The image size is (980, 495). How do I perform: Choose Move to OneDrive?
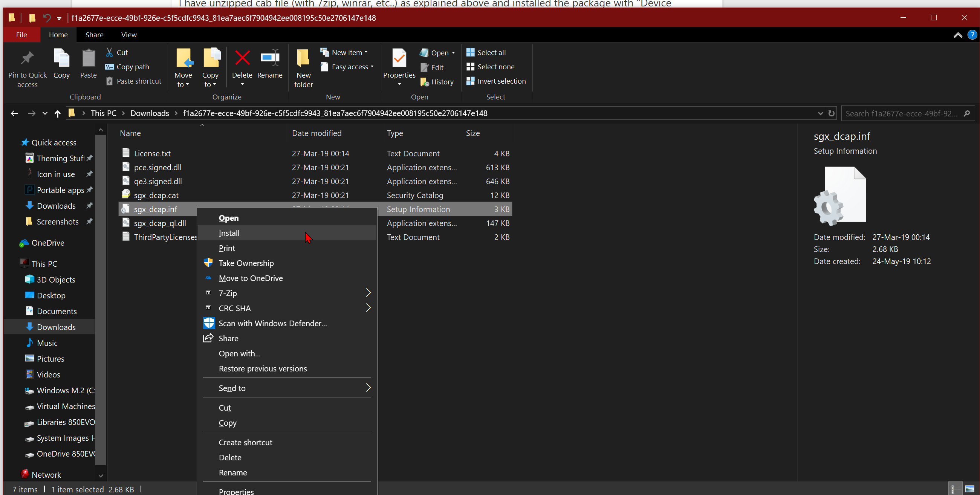(287, 278)
